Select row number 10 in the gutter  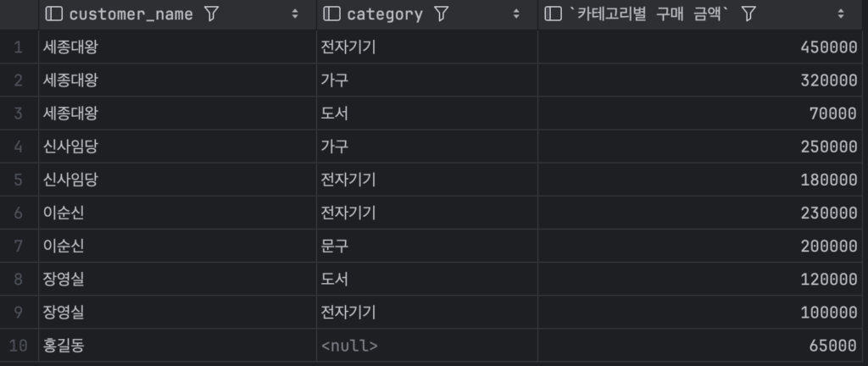click(19, 346)
